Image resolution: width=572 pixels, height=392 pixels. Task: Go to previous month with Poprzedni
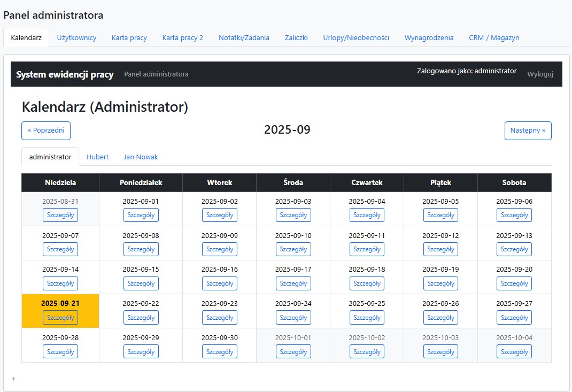tap(46, 130)
